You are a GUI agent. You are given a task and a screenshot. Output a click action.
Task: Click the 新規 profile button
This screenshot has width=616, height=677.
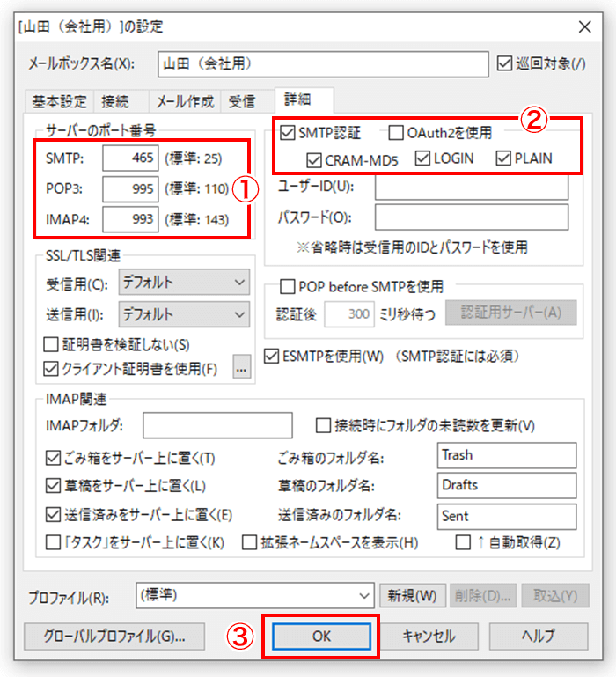point(412,596)
